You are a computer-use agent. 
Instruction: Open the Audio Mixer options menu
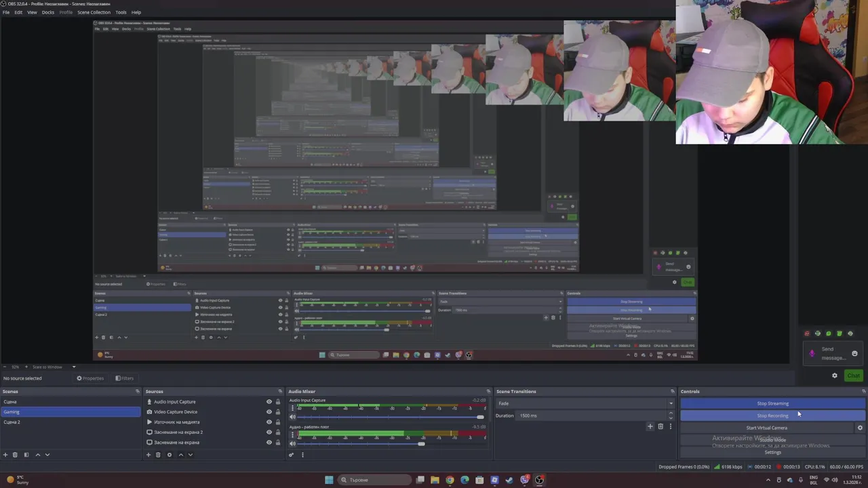(302, 455)
